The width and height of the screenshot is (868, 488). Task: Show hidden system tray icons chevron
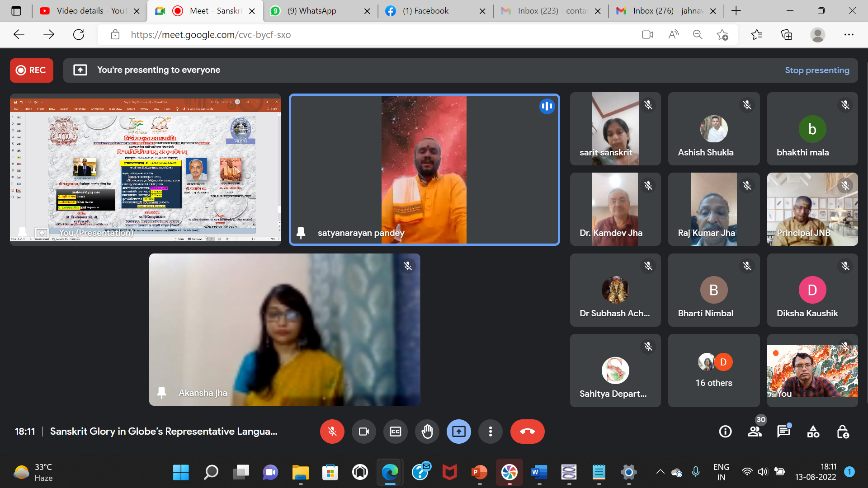coord(660,472)
